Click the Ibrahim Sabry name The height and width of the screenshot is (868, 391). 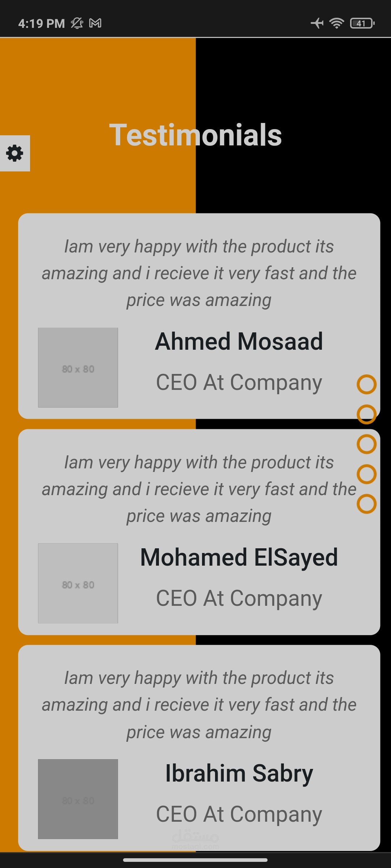point(239,773)
